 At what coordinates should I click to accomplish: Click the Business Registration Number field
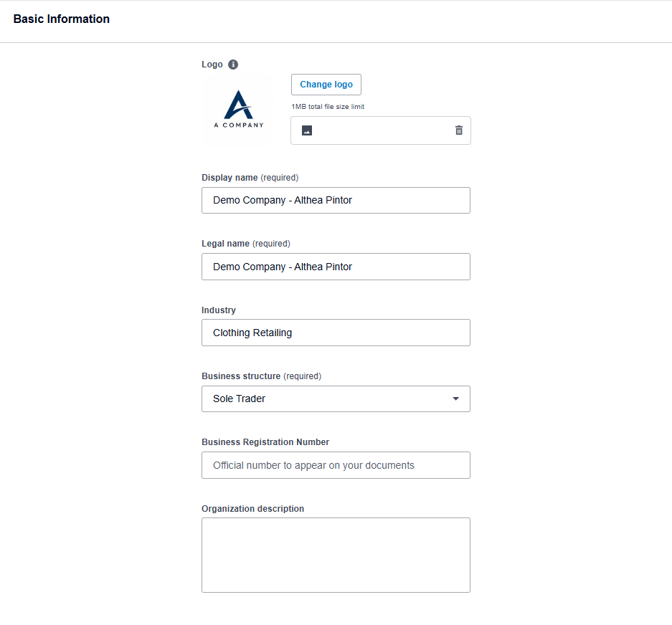[x=336, y=465]
